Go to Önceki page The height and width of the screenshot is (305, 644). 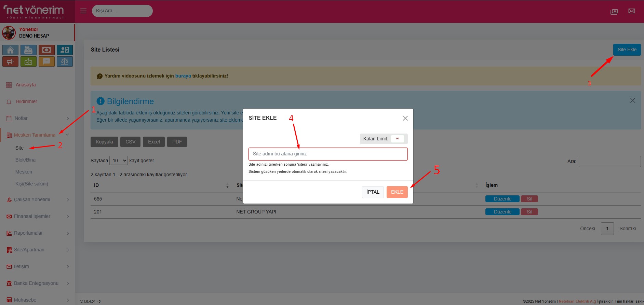click(x=588, y=228)
